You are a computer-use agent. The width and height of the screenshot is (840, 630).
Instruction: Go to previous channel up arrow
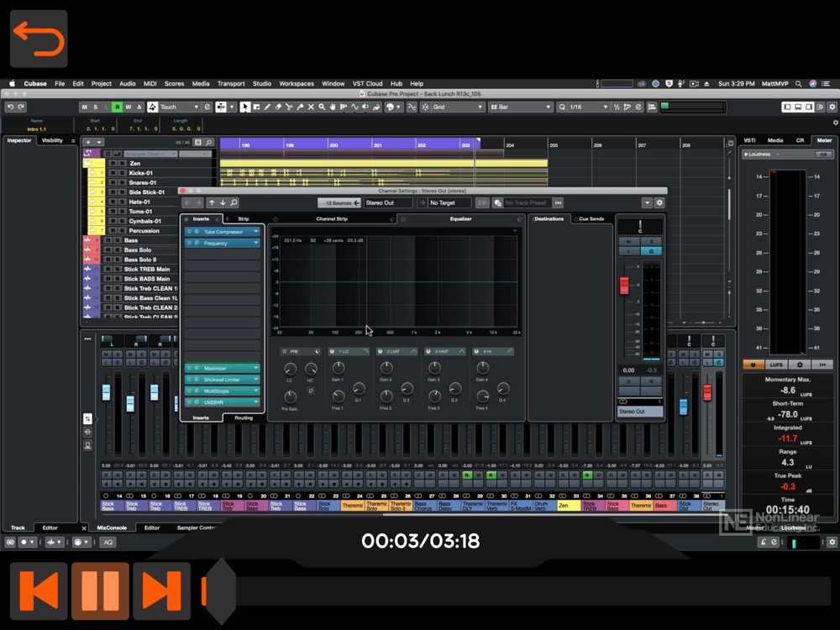212,202
